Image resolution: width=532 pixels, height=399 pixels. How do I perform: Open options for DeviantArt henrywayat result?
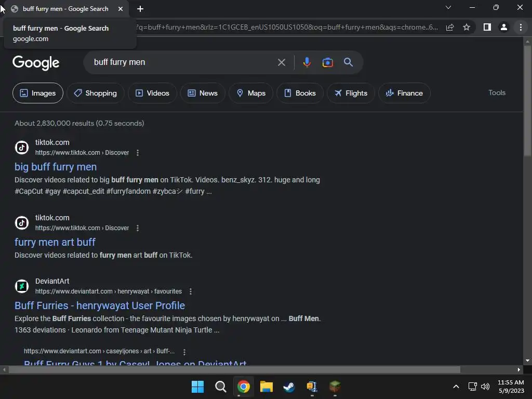(190, 291)
